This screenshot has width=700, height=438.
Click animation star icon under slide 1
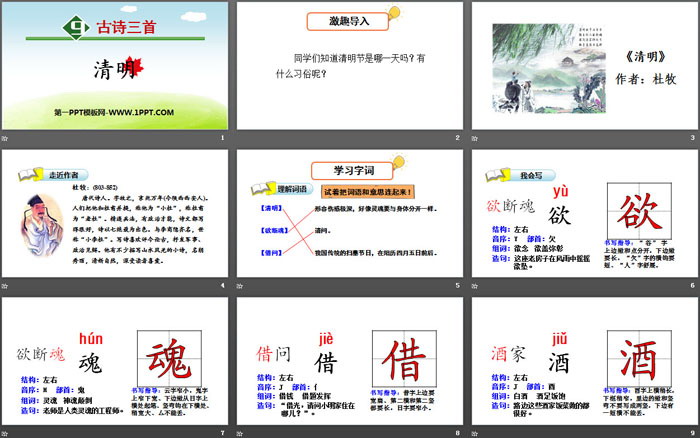click(x=5, y=138)
